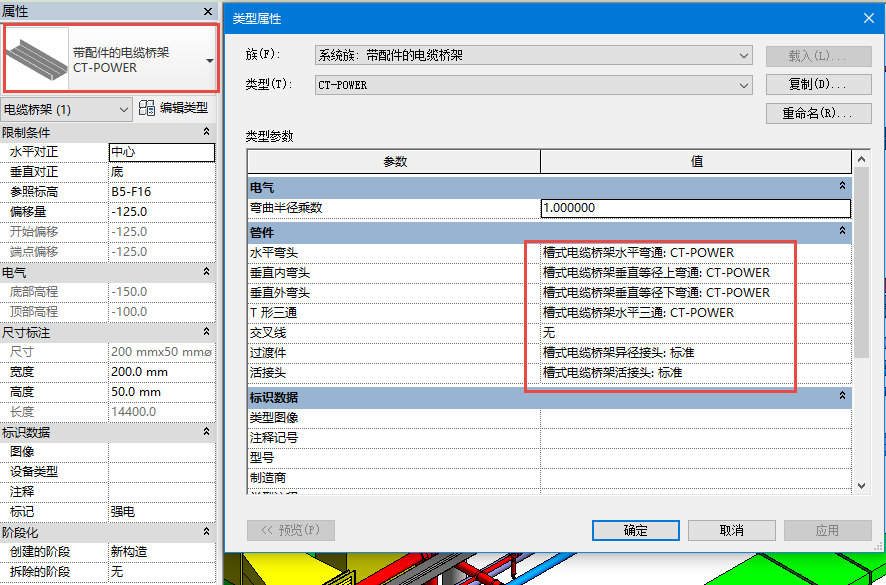Viewport: 886px width, 585px height.
Task: Collapse the 限制条件 section in Properties
Action: [x=207, y=132]
